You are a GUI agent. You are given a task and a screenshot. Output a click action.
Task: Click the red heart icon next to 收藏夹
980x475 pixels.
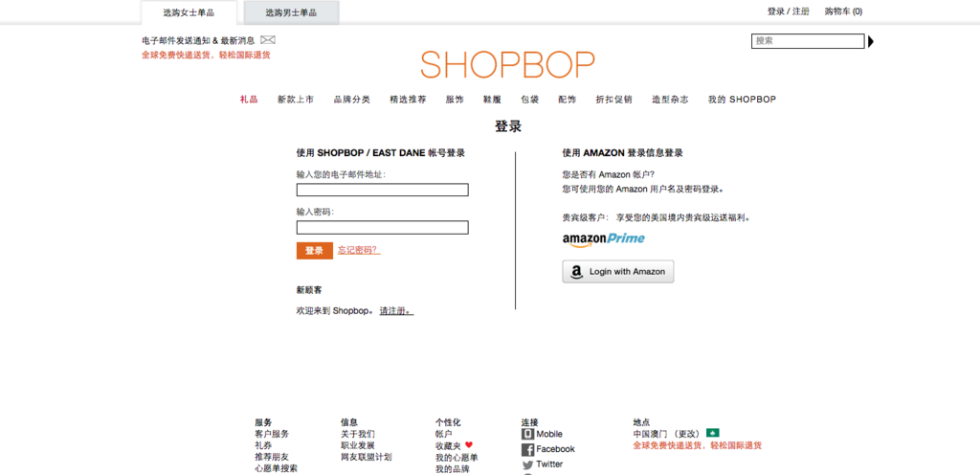469,445
